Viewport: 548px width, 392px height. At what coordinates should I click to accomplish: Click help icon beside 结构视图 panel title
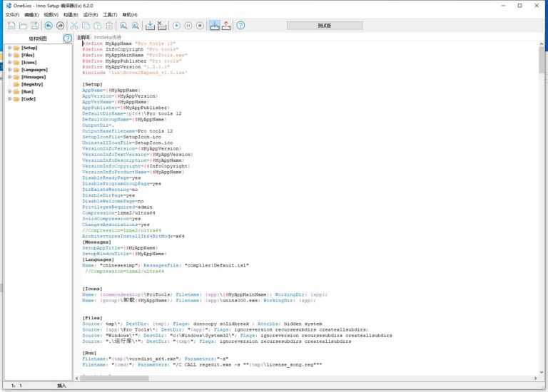pyautogui.click(x=67, y=38)
